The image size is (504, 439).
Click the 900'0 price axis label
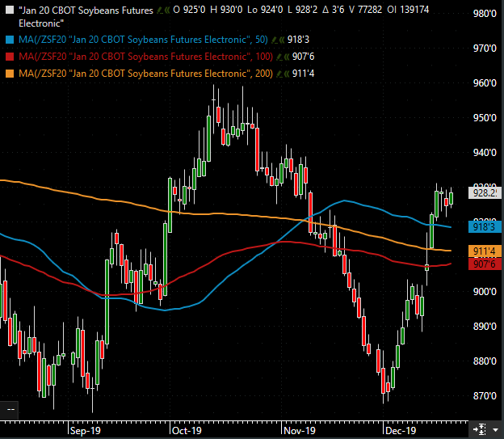coord(485,292)
